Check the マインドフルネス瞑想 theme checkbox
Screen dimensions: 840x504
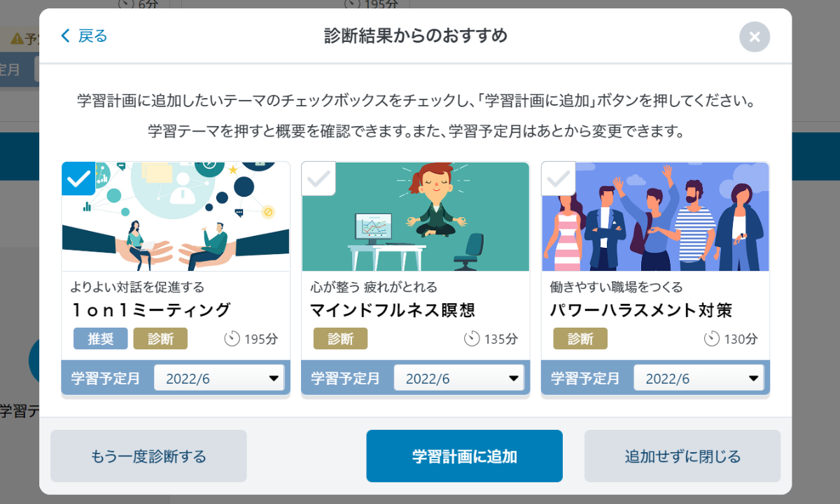pos(318,178)
